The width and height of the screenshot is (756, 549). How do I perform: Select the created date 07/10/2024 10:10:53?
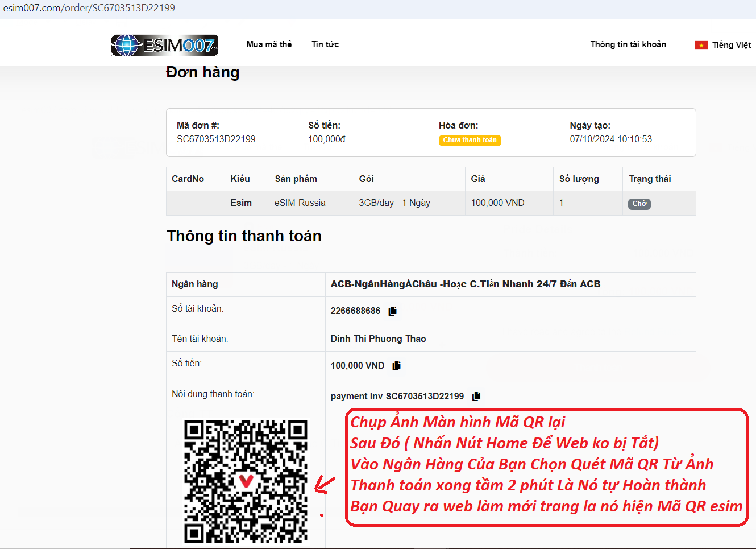tap(611, 139)
